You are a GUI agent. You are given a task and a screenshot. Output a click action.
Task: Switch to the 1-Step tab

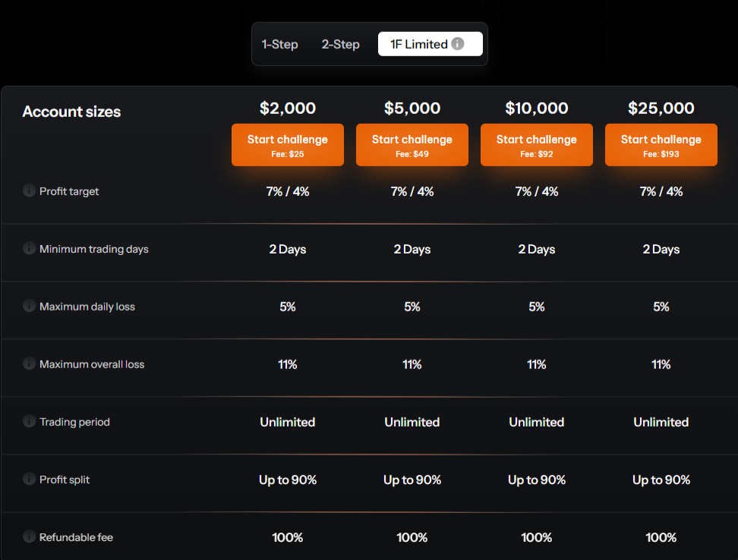[x=279, y=44]
